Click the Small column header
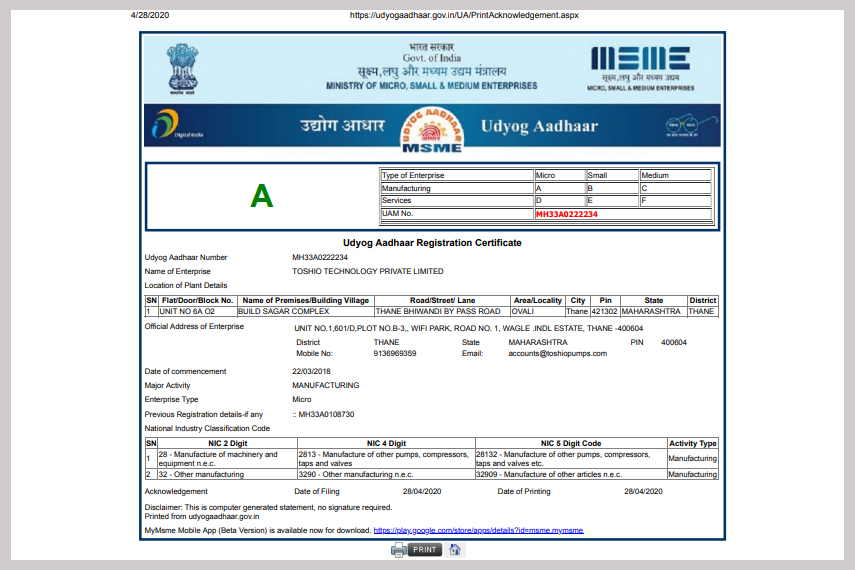This screenshot has width=855, height=570. (612, 175)
